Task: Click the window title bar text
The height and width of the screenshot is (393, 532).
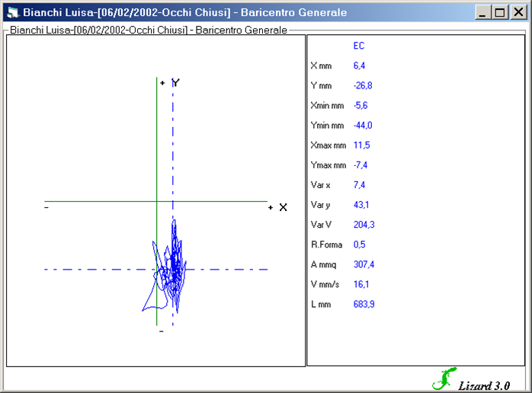Action: tap(184, 12)
